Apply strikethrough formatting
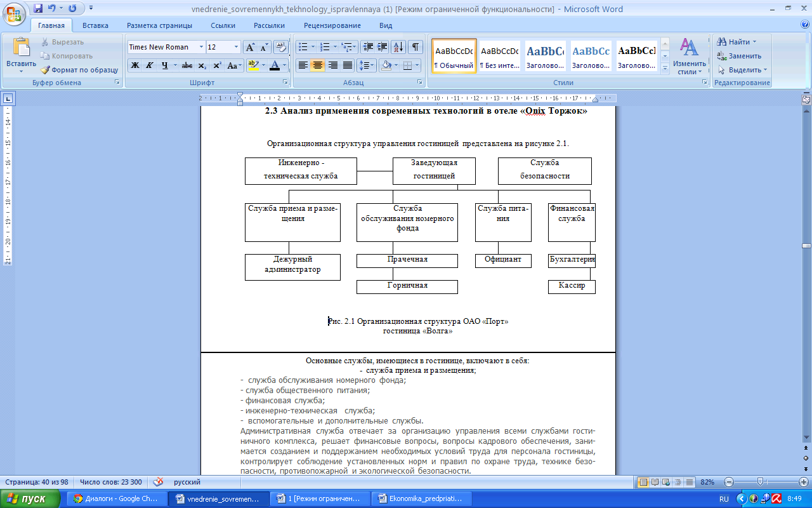Image resolution: width=812 pixels, height=508 pixels. [x=187, y=65]
